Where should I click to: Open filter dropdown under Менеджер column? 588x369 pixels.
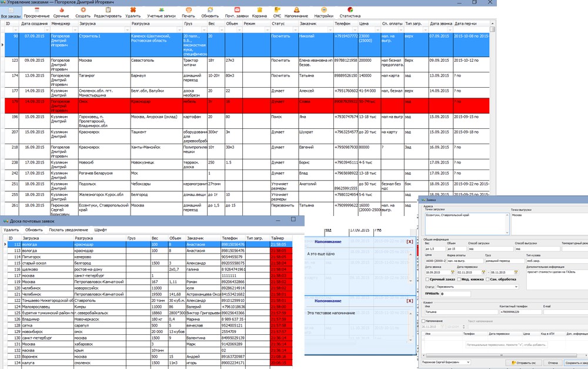75,29
